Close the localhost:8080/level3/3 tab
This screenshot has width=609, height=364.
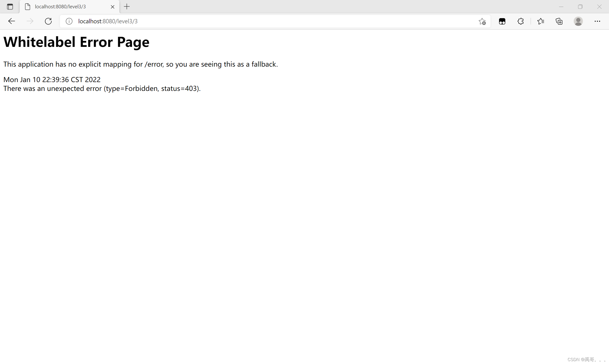click(x=113, y=7)
